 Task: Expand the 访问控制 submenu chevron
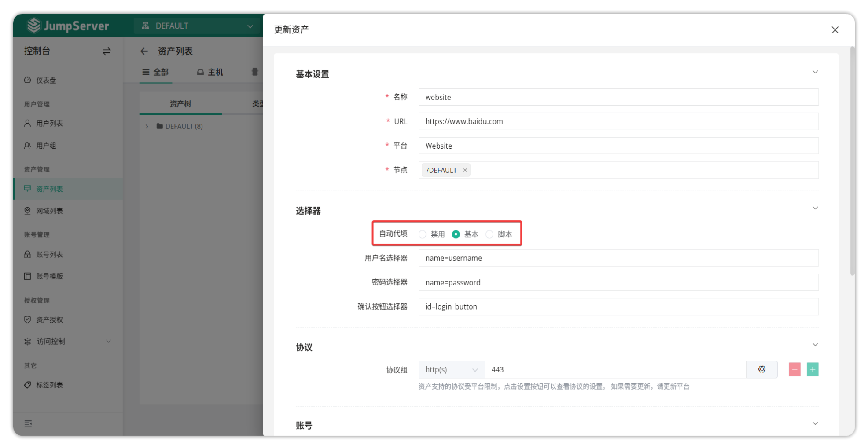coord(108,341)
